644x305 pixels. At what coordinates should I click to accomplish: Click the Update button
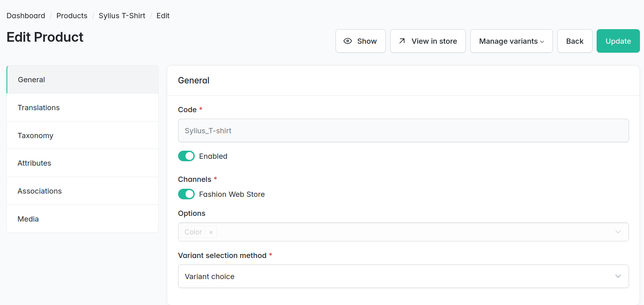click(x=618, y=41)
